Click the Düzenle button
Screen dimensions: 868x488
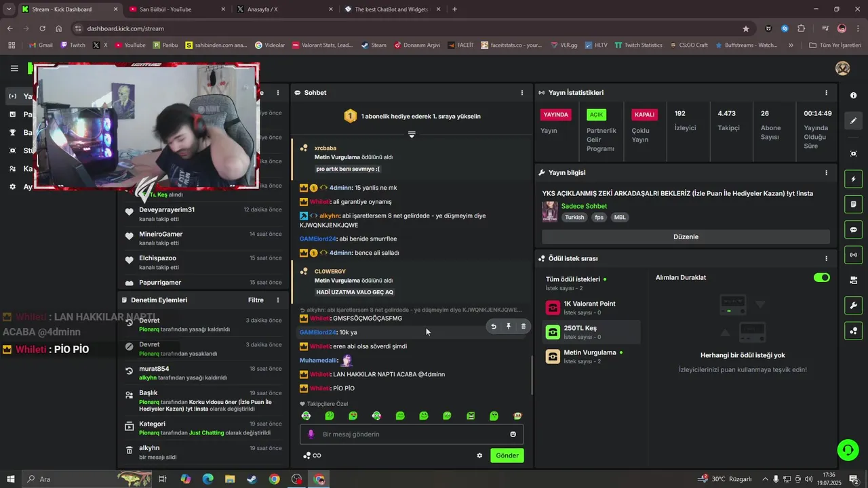click(x=686, y=237)
